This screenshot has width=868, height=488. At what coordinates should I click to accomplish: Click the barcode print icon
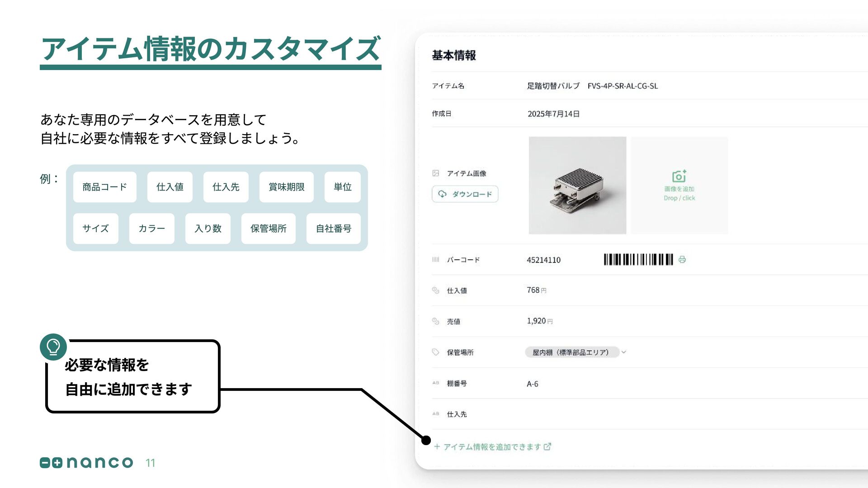pyautogui.click(x=682, y=259)
